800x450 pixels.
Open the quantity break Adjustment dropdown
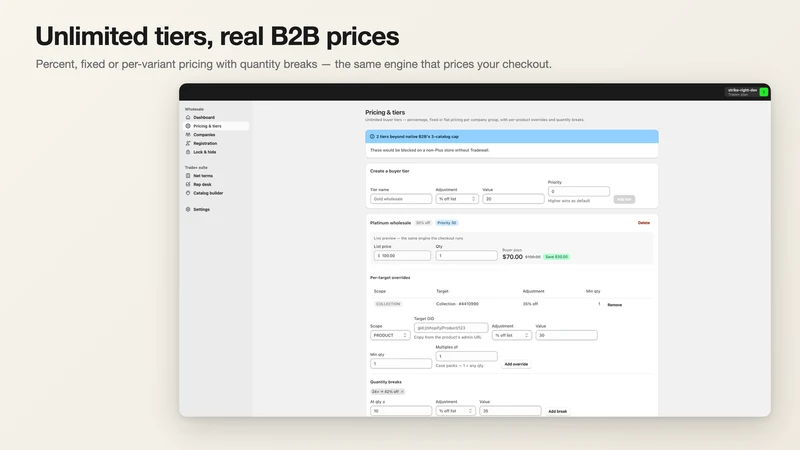click(x=456, y=411)
